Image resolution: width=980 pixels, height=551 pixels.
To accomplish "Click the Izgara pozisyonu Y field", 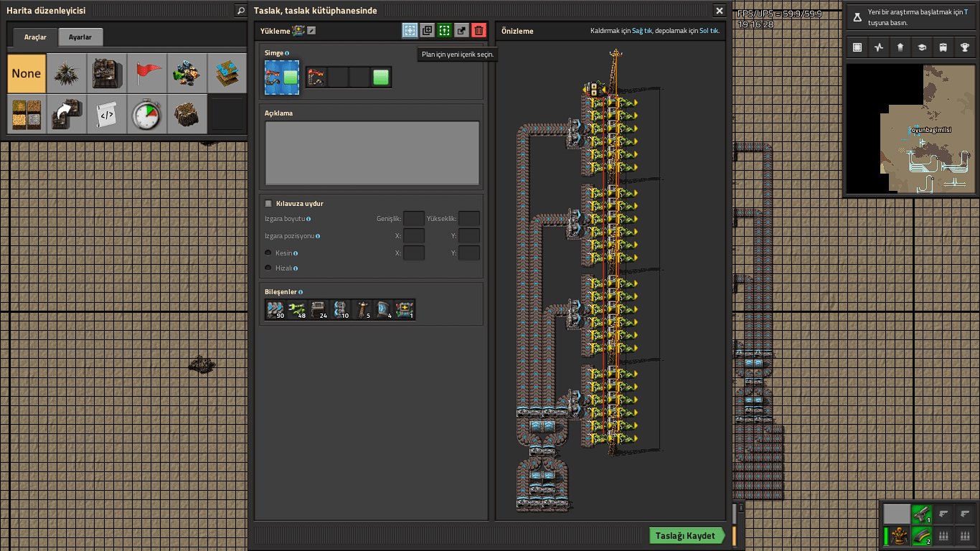I will (469, 235).
